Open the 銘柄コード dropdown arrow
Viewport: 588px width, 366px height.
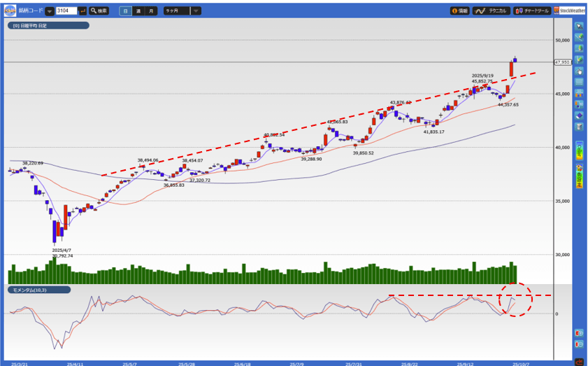[x=50, y=11]
